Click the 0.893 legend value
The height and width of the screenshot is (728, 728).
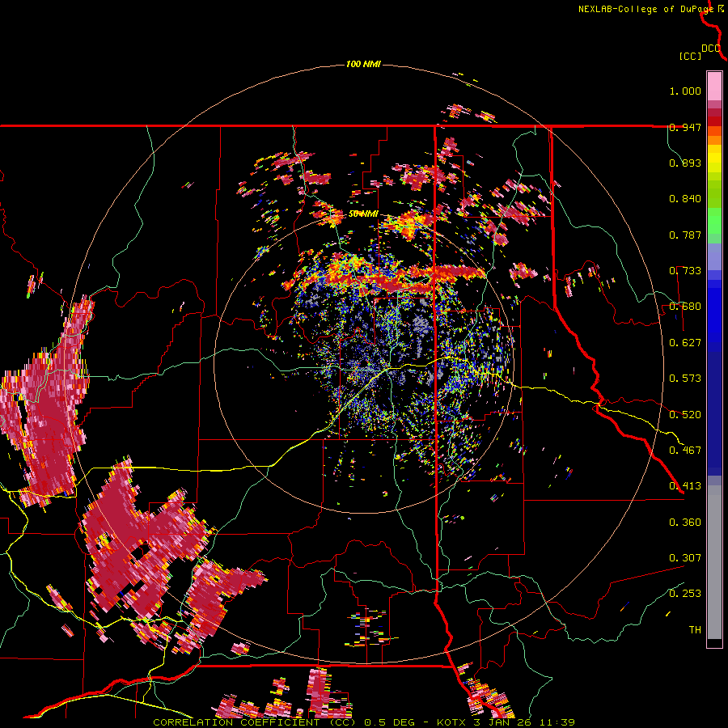coord(685,163)
